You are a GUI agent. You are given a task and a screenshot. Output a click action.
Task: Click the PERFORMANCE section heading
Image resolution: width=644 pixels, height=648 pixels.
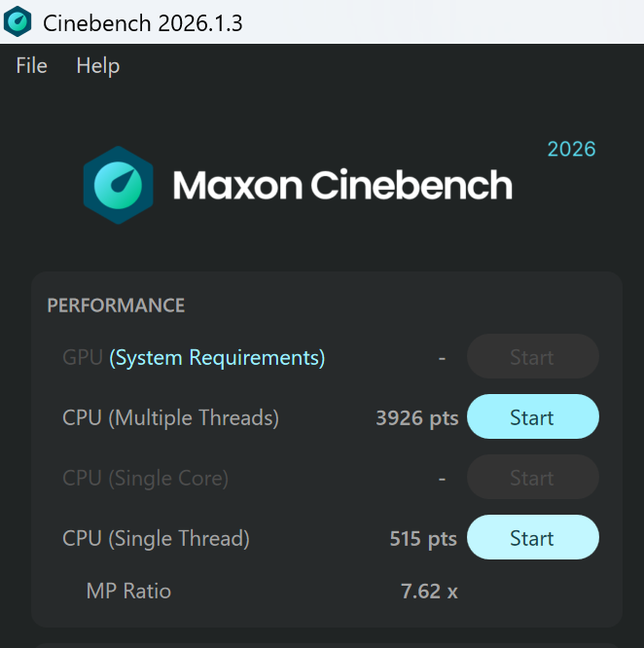116,306
